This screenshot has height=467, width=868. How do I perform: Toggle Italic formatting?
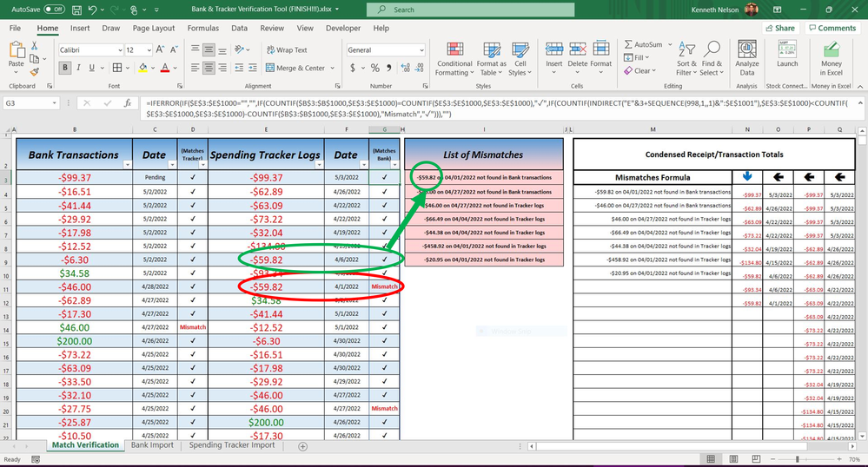78,68
